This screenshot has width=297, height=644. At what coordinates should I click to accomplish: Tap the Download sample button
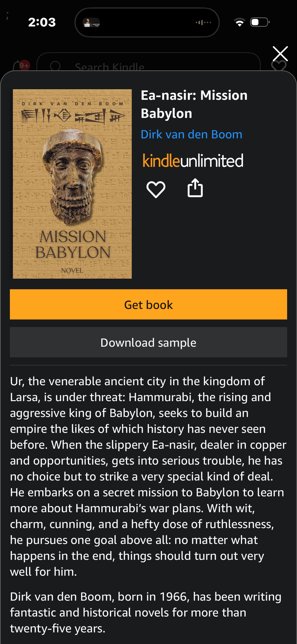pyautogui.click(x=148, y=342)
